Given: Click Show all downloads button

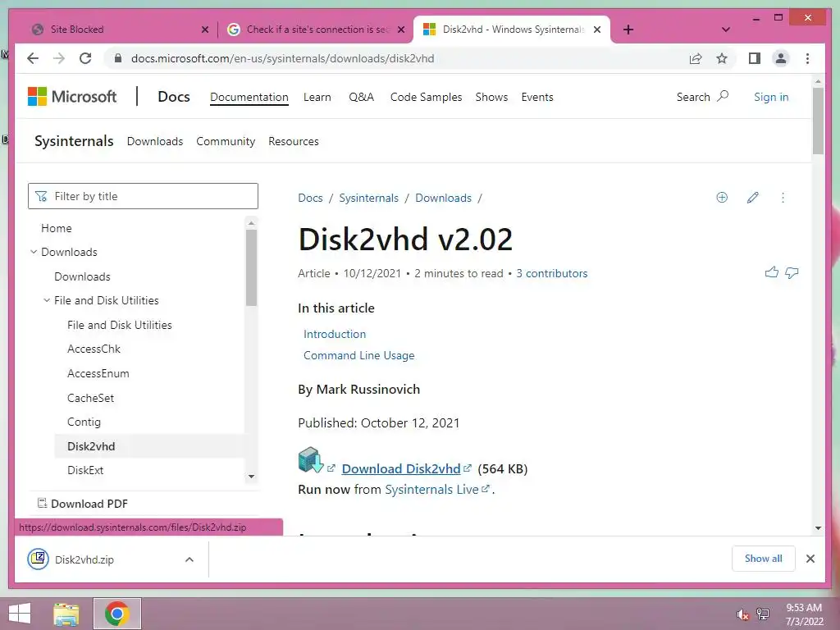Looking at the screenshot, I should (x=764, y=559).
